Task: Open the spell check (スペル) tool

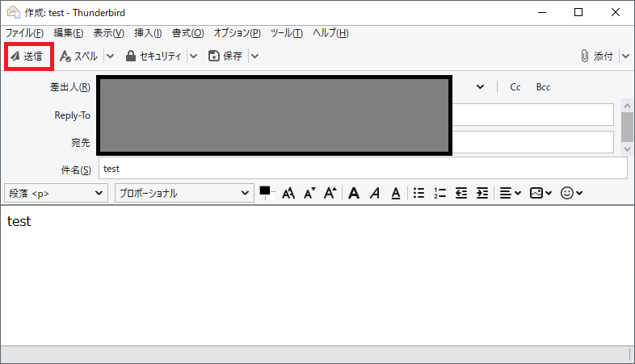Action: coord(79,56)
